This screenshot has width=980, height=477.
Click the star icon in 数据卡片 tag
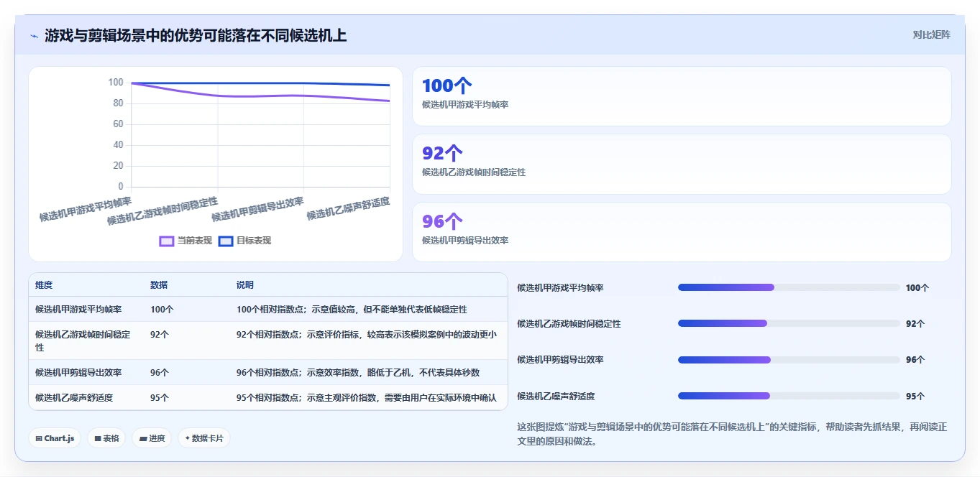[x=188, y=438]
